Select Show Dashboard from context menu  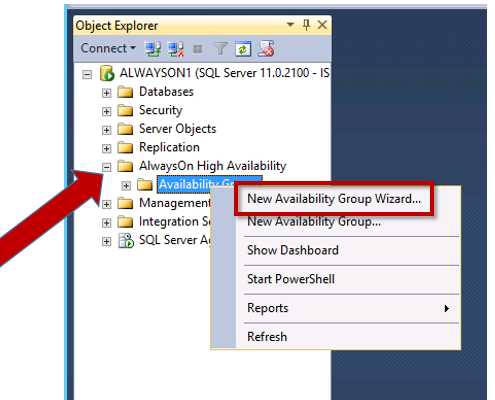(293, 250)
